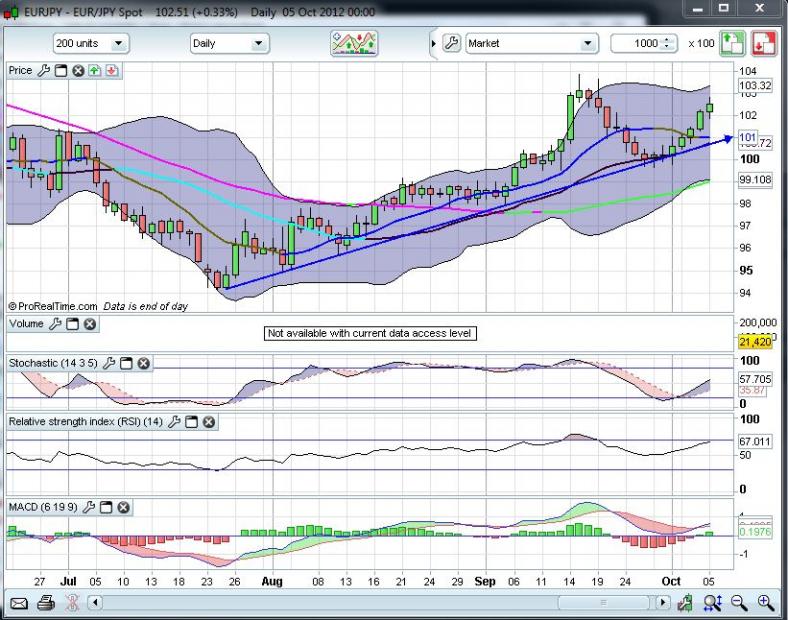This screenshot has width=788, height=620.
Task: Open Price panel settings wrench
Action: click(43, 71)
